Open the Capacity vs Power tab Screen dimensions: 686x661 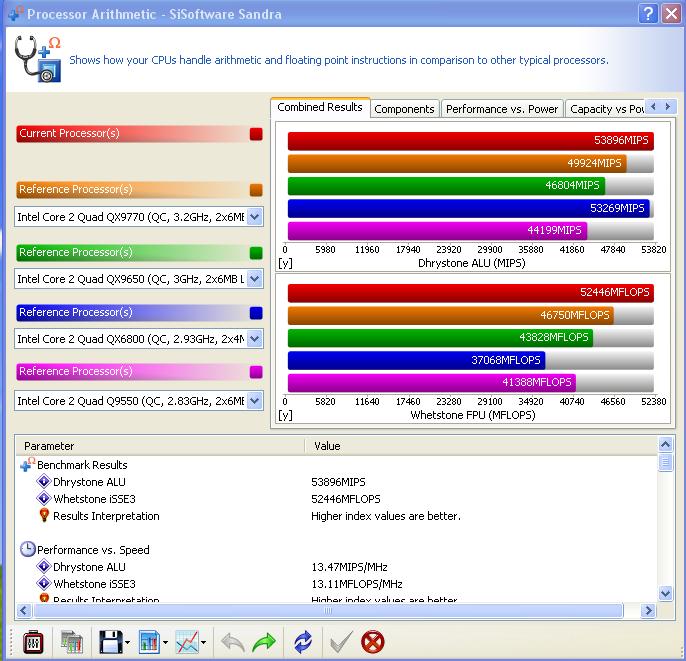[606, 109]
